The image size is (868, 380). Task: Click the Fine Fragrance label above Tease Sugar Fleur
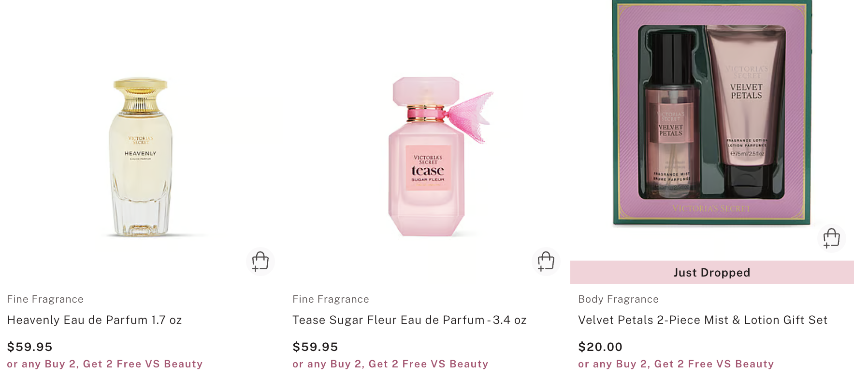click(331, 299)
